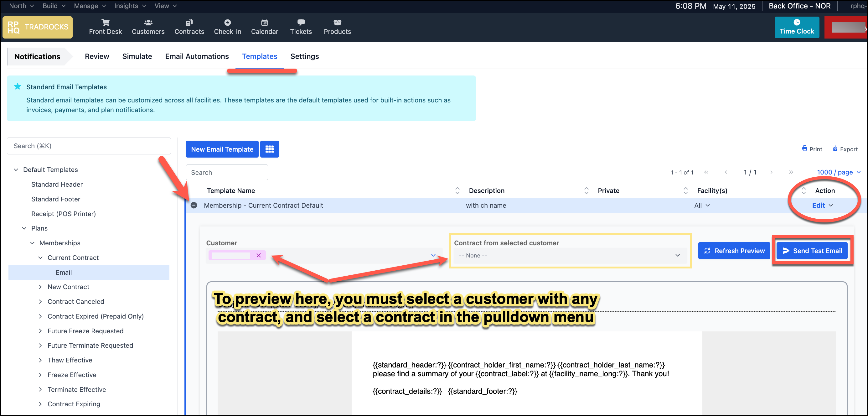The height and width of the screenshot is (416, 868).
Task: Switch to the Templates tab
Action: (260, 56)
